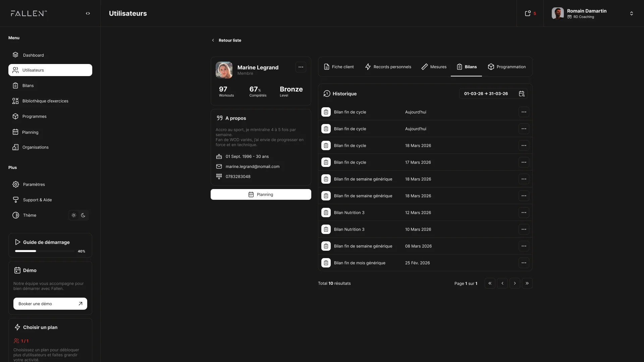Open Support & Aide in sidebar

pos(50,200)
